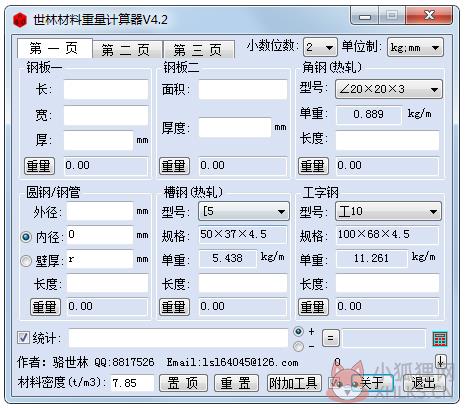This screenshot has height=408, width=465.
Task: Toggle the 统计 checkbox
Action: pyautogui.click(x=23, y=338)
